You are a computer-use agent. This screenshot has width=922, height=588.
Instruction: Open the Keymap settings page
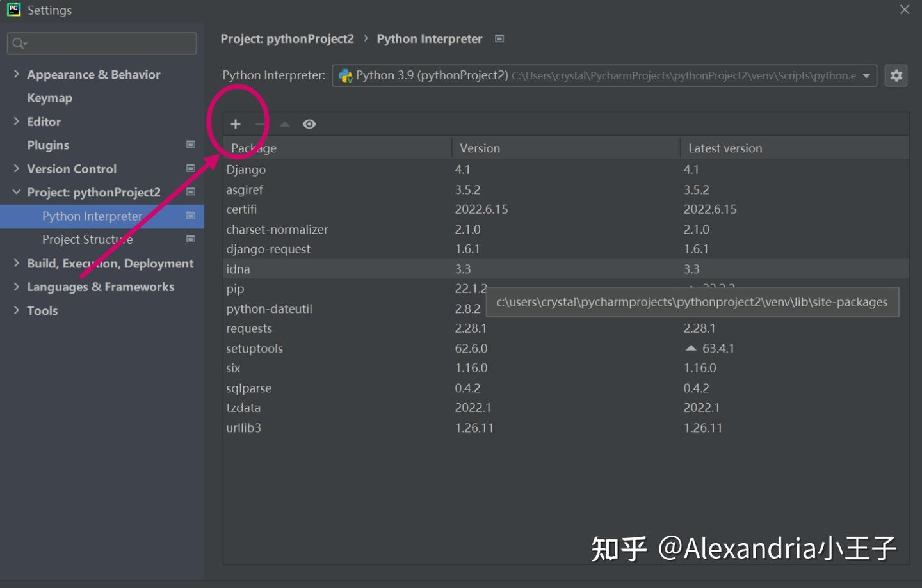[x=50, y=97]
